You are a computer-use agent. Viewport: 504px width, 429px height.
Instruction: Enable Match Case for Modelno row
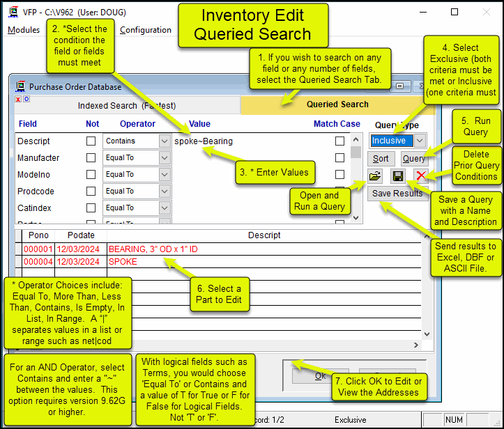coord(339,174)
